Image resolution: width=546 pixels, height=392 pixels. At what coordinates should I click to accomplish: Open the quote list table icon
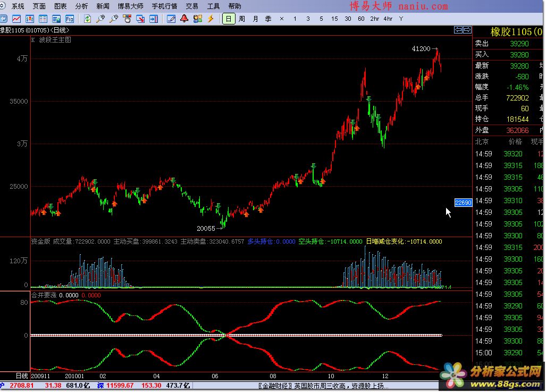click(43, 19)
